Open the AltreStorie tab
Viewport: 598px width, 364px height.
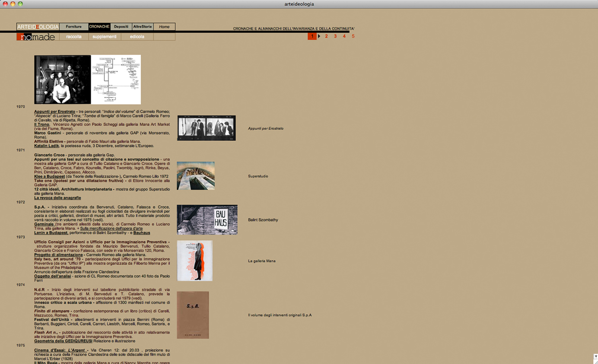click(143, 27)
